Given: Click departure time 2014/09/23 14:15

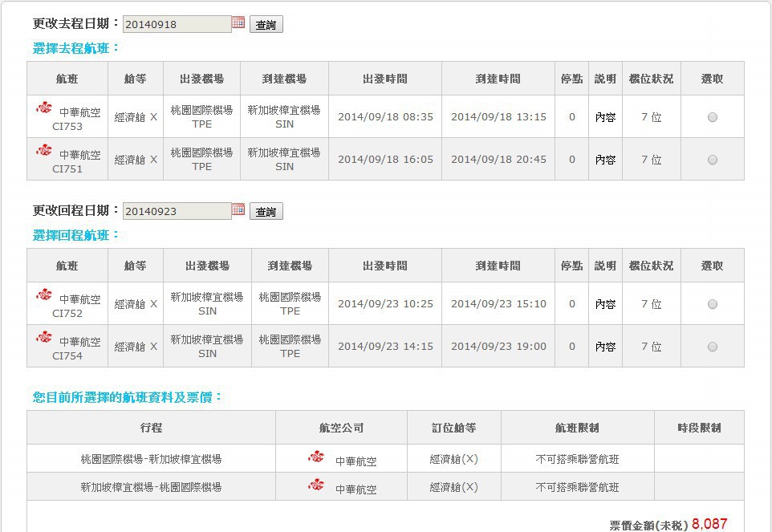Looking at the screenshot, I should [x=385, y=347].
